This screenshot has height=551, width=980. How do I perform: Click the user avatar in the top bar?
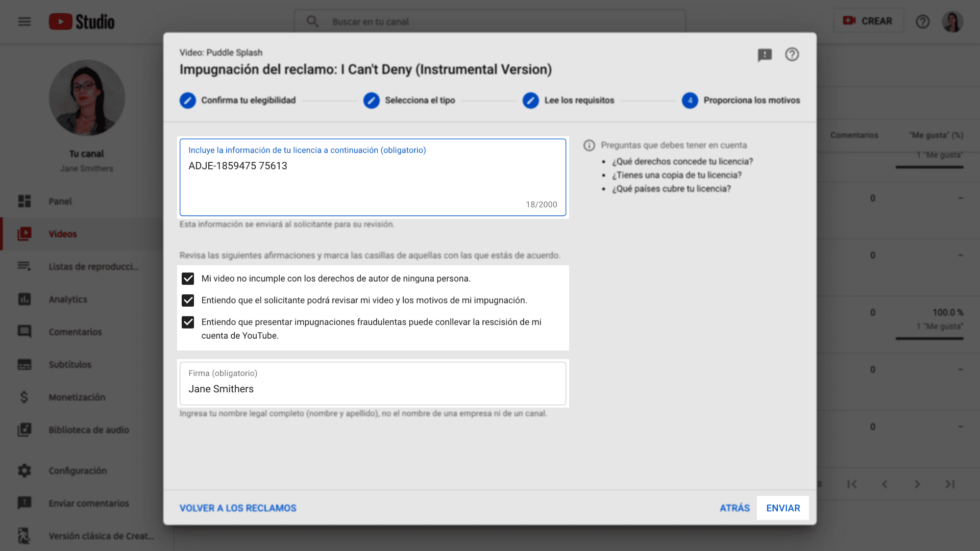952,21
